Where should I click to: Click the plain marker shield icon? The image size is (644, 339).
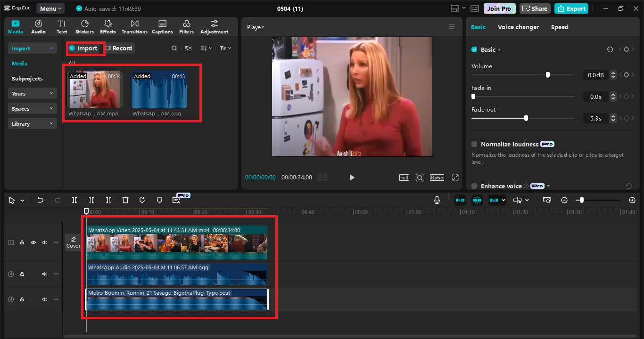coord(159,200)
